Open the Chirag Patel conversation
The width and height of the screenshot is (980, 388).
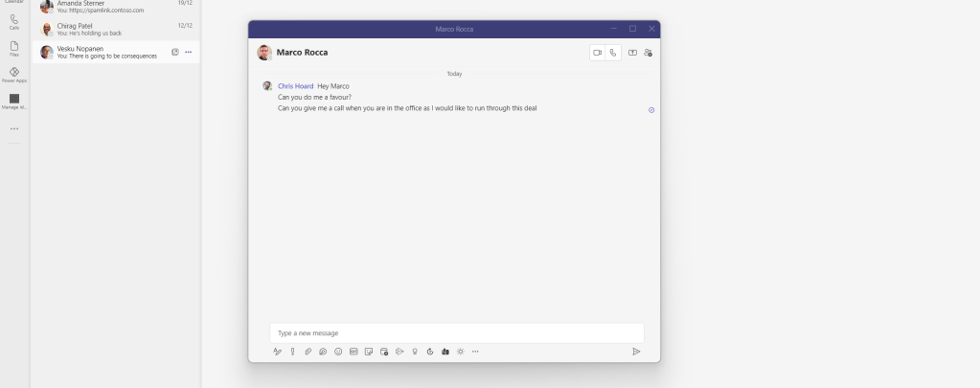coord(115,29)
